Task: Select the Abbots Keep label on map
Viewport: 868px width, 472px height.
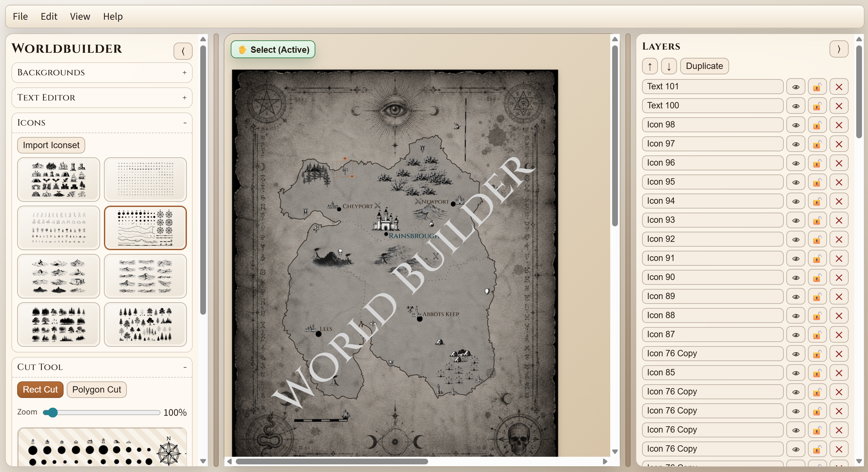Action: pyautogui.click(x=441, y=314)
